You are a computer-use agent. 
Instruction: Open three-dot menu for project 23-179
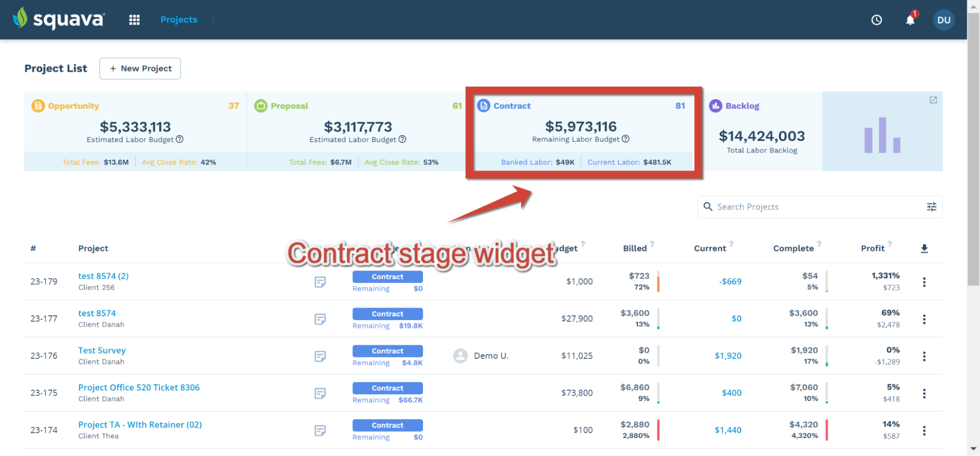[924, 282]
